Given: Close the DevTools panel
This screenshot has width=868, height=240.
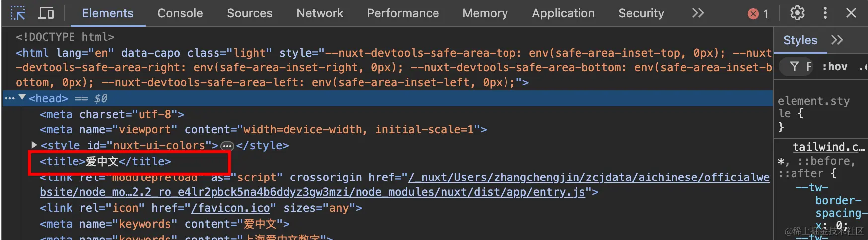Looking at the screenshot, I should pos(851,13).
